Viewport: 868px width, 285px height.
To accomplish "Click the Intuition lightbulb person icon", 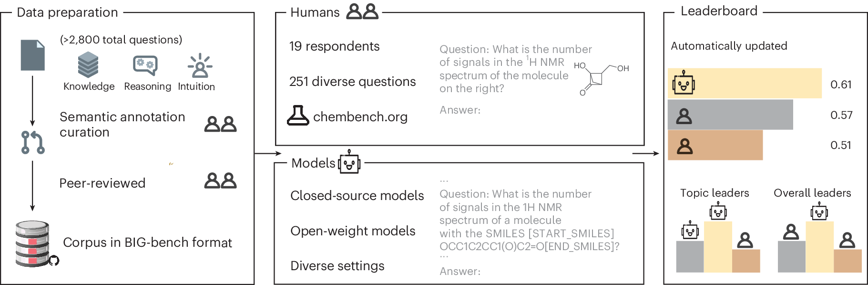I will pyautogui.click(x=200, y=66).
